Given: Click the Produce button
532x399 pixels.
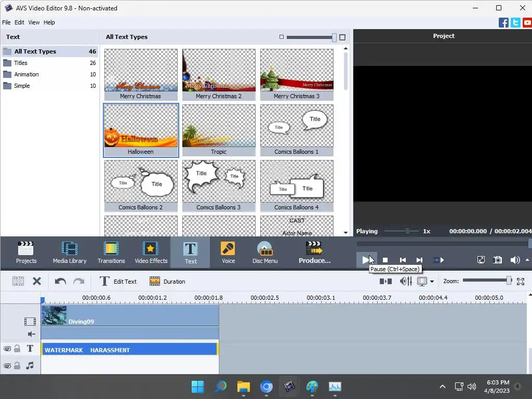Looking at the screenshot, I should pos(314,252).
